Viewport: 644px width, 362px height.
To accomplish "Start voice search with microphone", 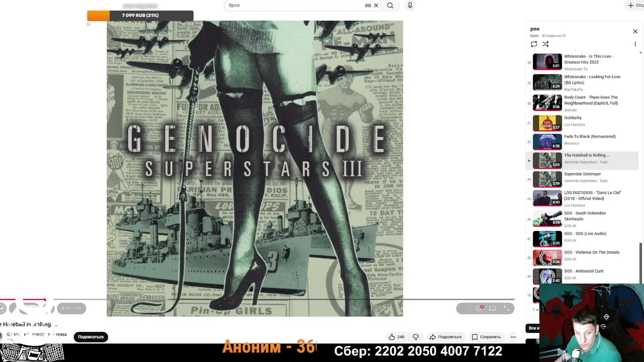I will pyautogui.click(x=410, y=5).
